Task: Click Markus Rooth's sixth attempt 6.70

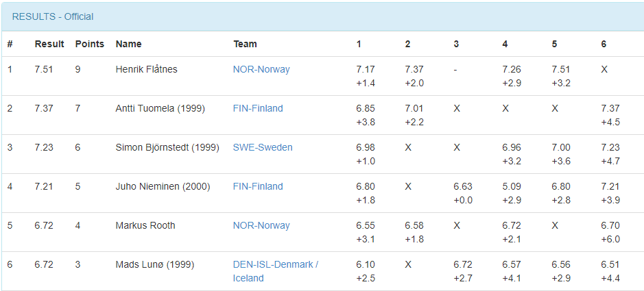Action: [610, 225]
